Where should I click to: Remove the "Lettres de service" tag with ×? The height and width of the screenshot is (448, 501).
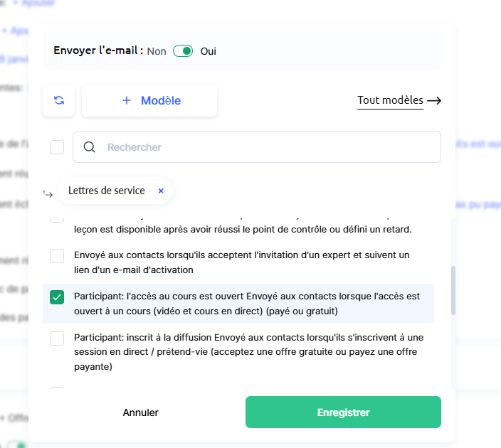click(161, 191)
